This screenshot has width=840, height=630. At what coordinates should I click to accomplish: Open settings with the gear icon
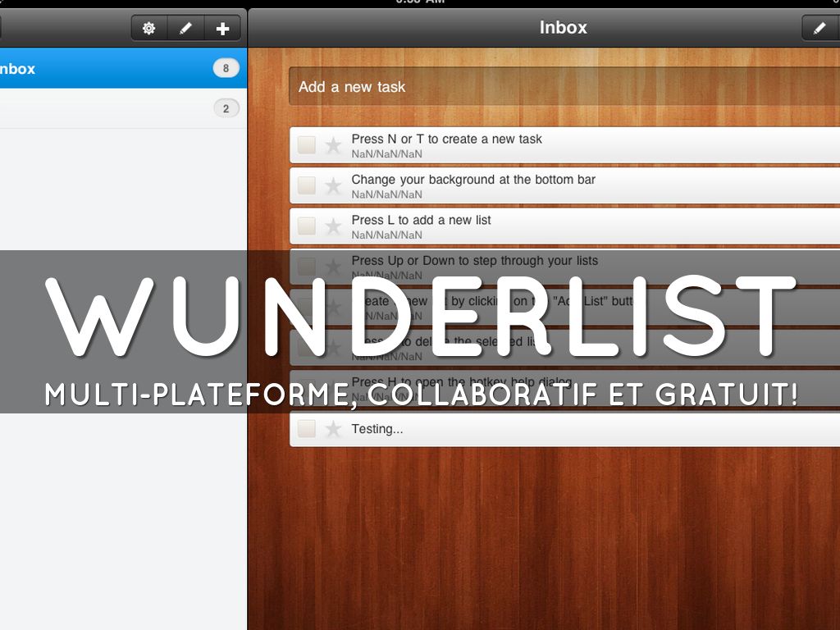148,29
